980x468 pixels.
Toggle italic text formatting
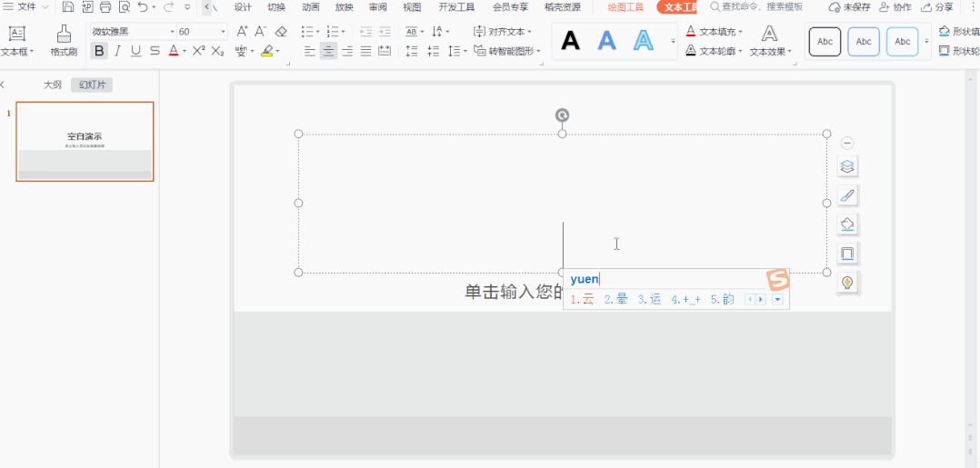117,51
